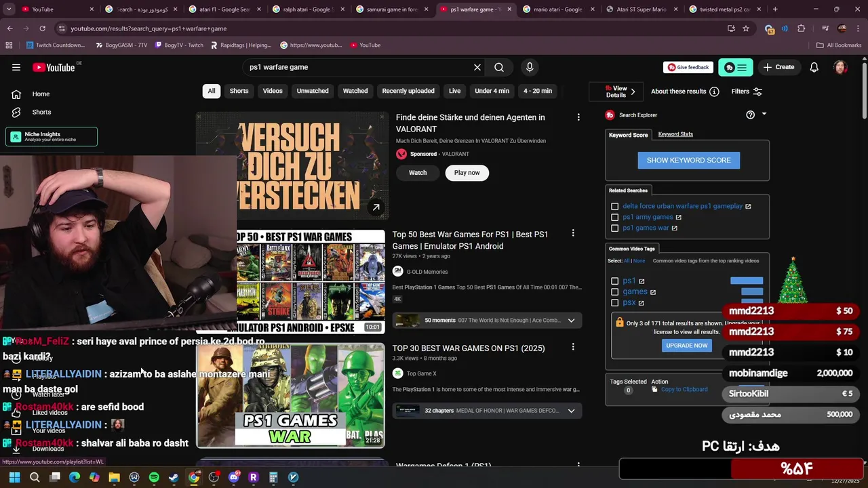Open Chrome media control icon
868x488 pixels.
[x=825, y=28]
